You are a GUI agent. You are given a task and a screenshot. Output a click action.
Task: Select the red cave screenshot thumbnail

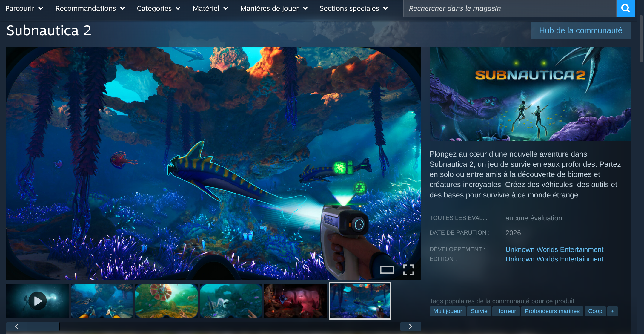point(295,301)
